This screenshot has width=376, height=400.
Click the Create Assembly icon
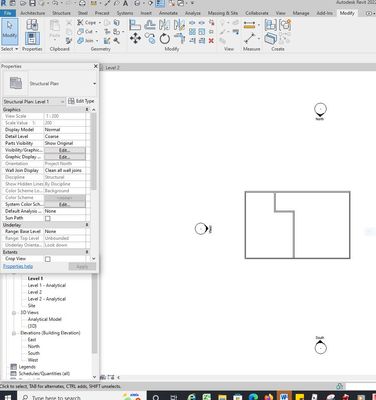point(270,25)
